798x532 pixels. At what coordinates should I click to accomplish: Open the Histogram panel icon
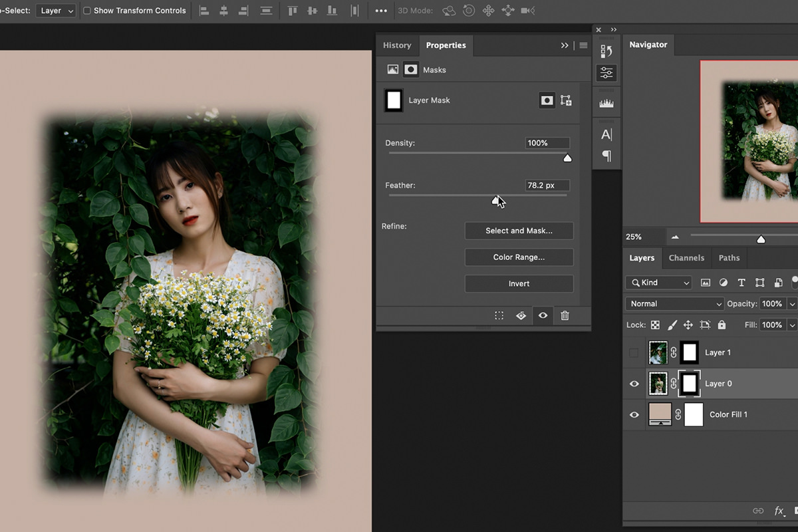coord(606,103)
